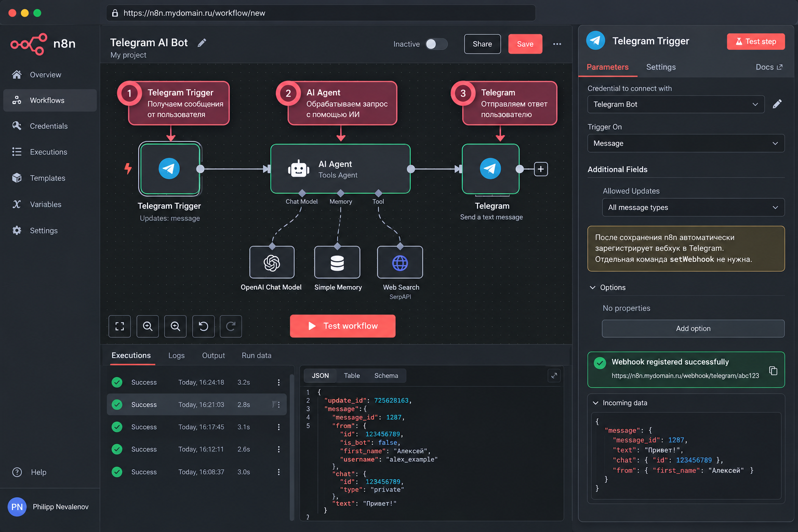Switch to the Logs tab
Image resolution: width=798 pixels, height=532 pixels.
[176, 355]
